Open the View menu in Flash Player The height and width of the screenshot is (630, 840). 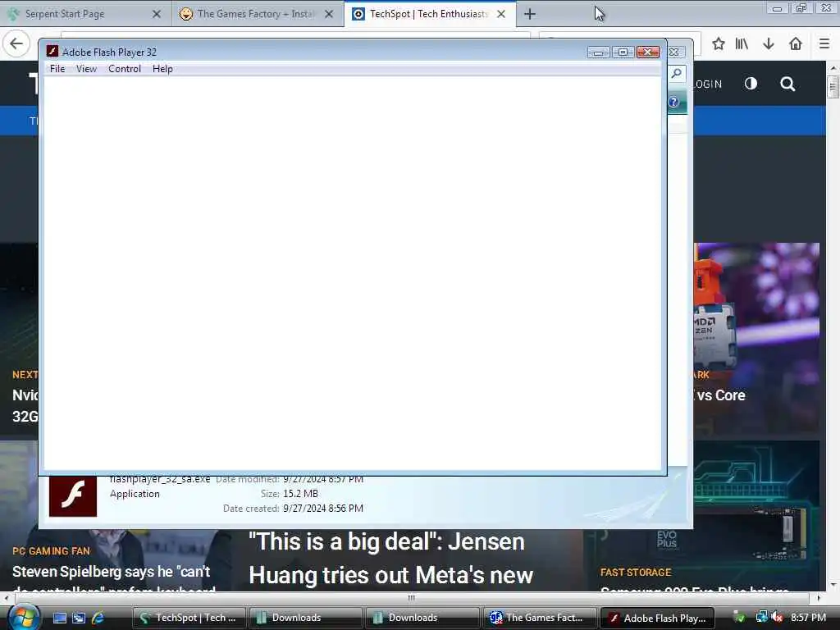[x=86, y=69]
